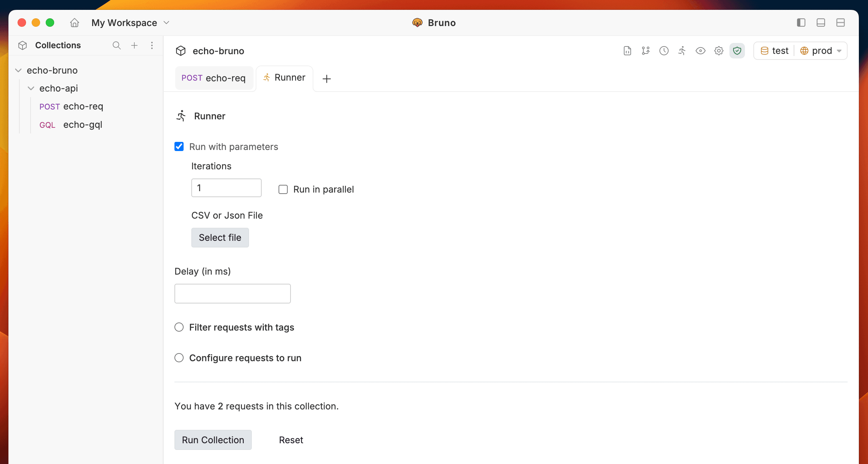
Task: Select Filter requests with tags
Action: [x=179, y=327]
